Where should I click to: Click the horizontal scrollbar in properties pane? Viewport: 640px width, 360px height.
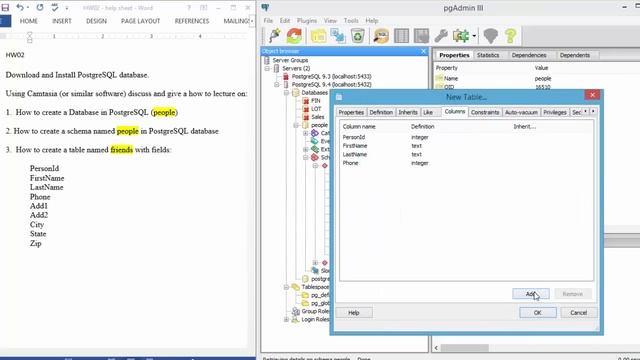[x=464, y=348]
